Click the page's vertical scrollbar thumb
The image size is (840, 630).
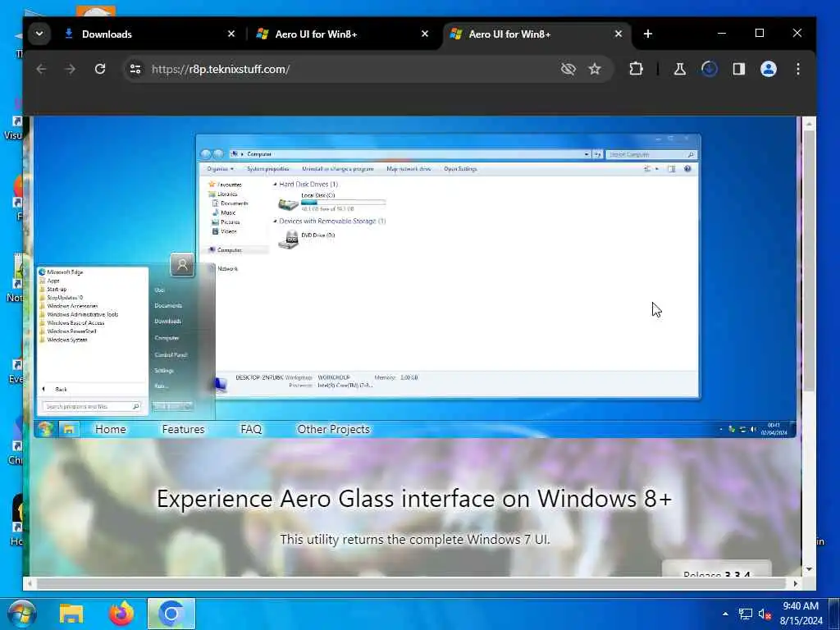pos(809,261)
